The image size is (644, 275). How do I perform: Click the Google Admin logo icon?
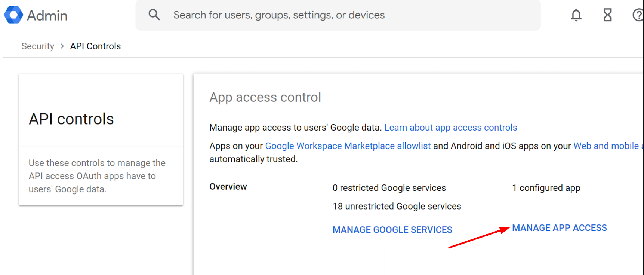pyautogui.click(x=13, y=15)
